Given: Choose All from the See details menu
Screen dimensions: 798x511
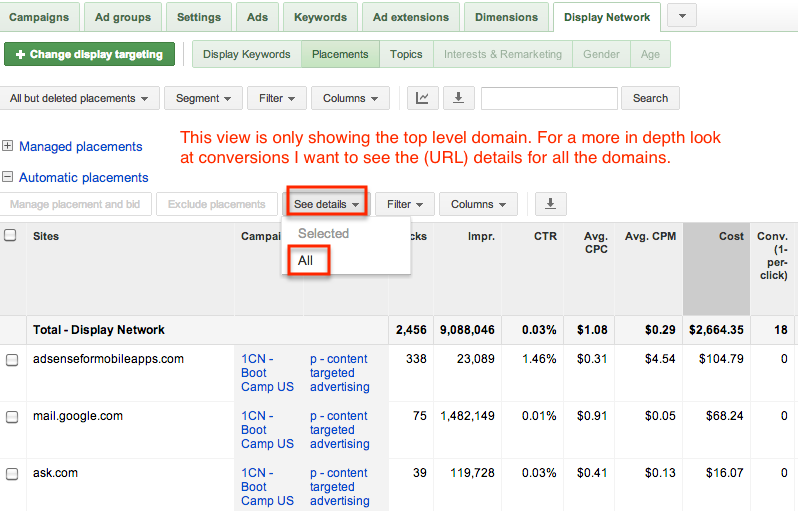Looking at the screenshot, I should pyautogui.click(x=305, y=261).
